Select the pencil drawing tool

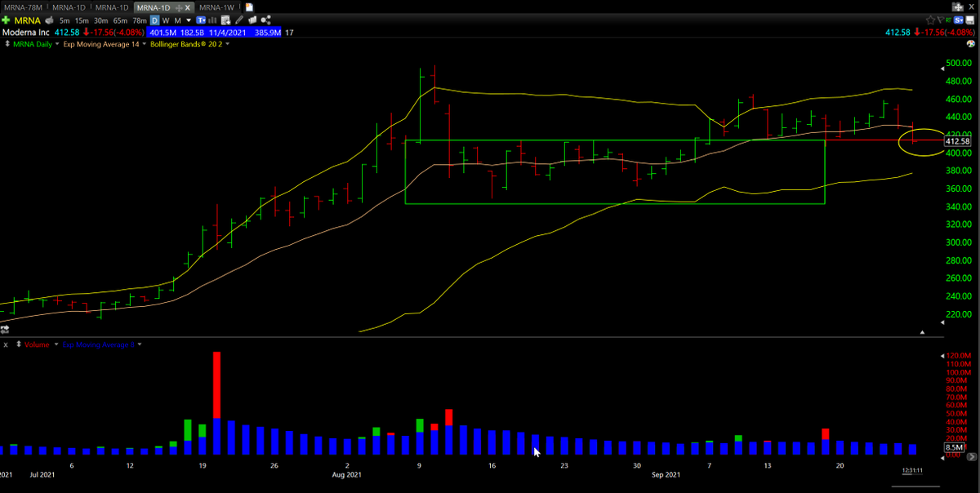(x=239, y=20)
